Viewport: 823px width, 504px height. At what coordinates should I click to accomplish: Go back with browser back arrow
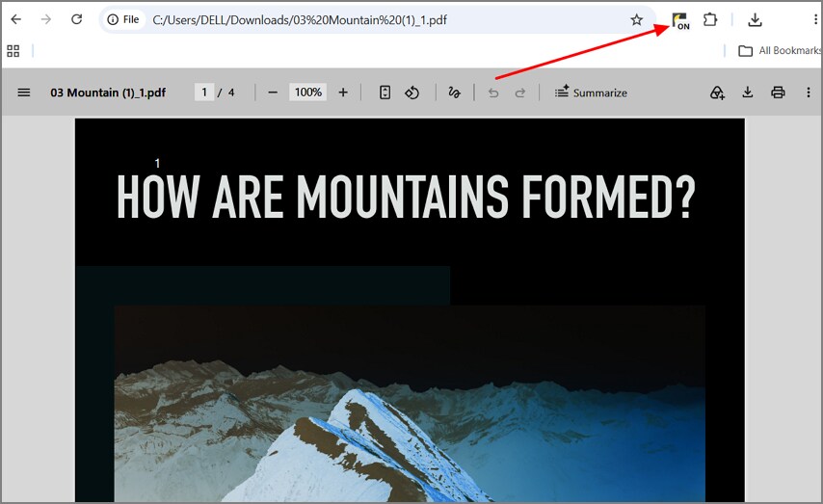click(x=16, y=20)
